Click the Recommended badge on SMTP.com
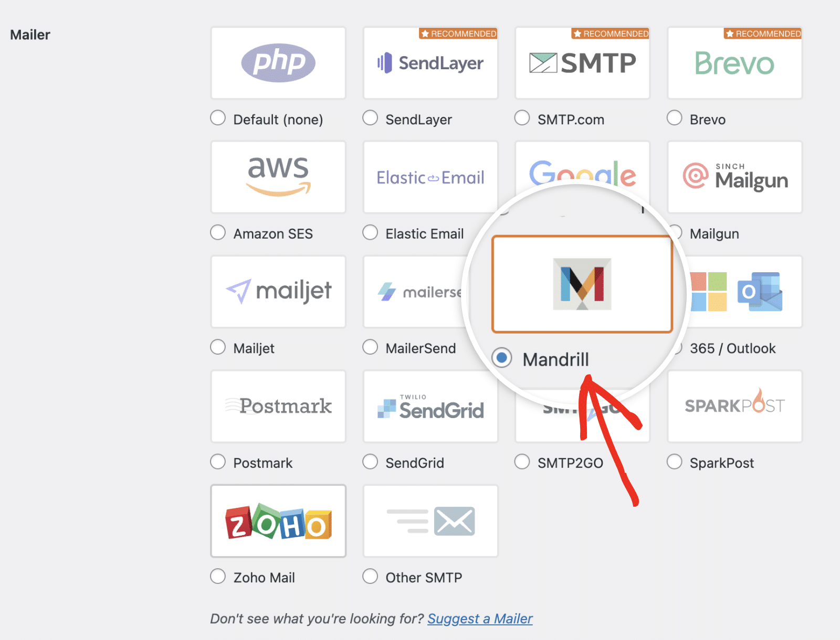Screen dimensions: 840x640 coord(611,34)
